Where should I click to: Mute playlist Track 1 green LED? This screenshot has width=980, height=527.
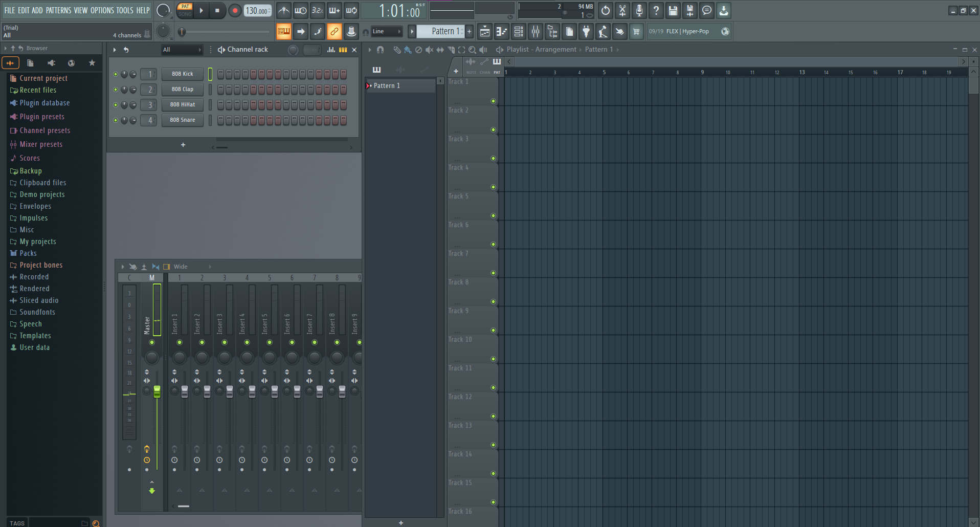click(493, 101)
